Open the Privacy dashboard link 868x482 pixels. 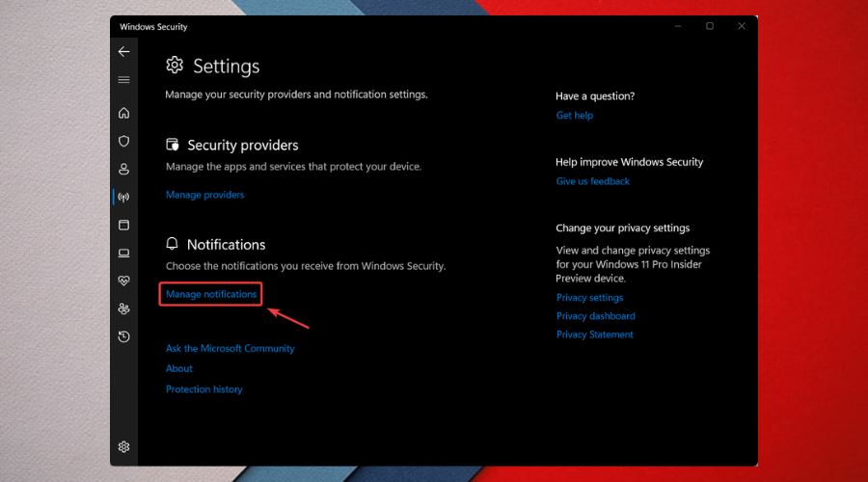595,316
